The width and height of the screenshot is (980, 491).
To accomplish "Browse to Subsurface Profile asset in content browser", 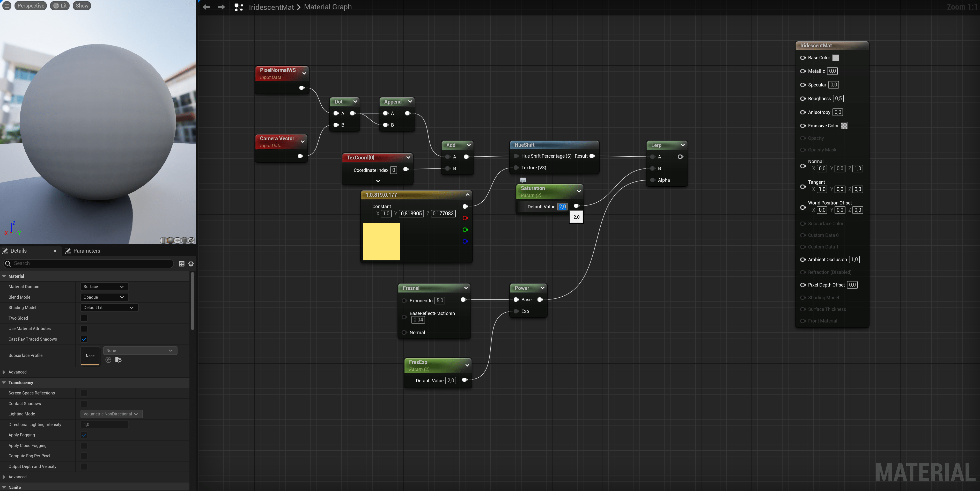I will tap(118, 360).
